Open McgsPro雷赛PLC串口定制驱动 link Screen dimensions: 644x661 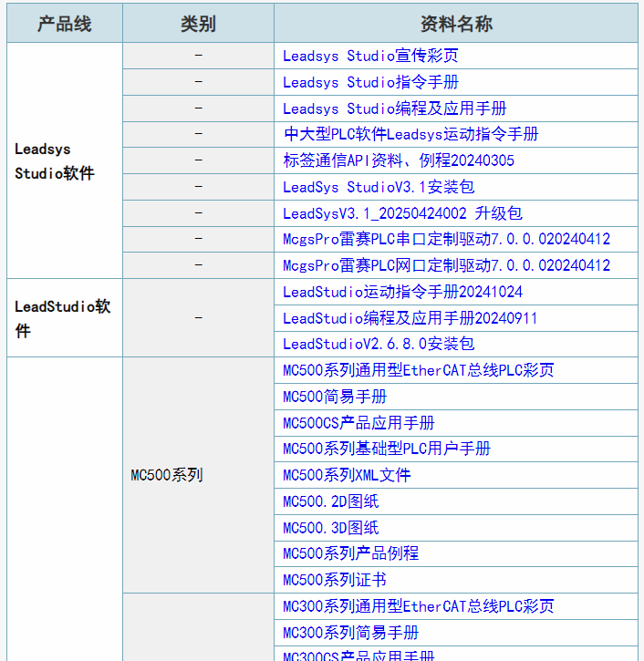tap(446, 239)
